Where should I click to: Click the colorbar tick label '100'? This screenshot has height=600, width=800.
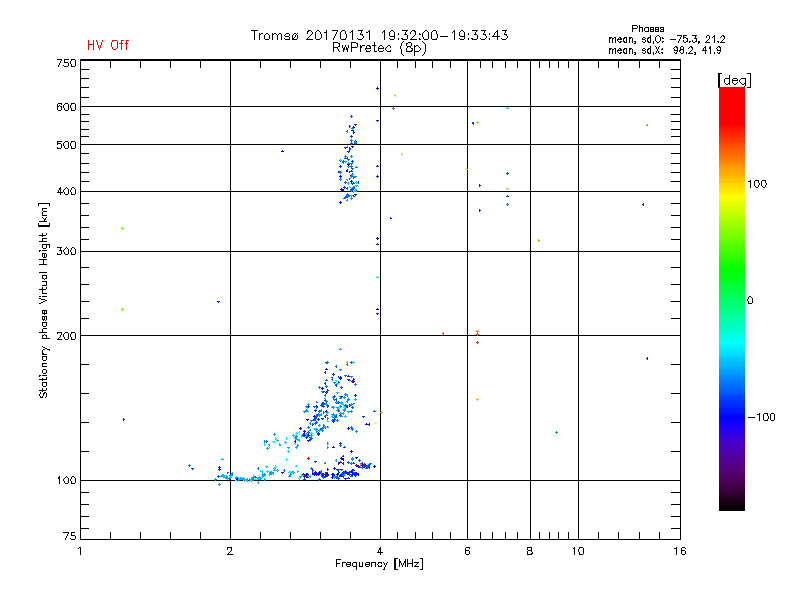[x=757, y=184]
